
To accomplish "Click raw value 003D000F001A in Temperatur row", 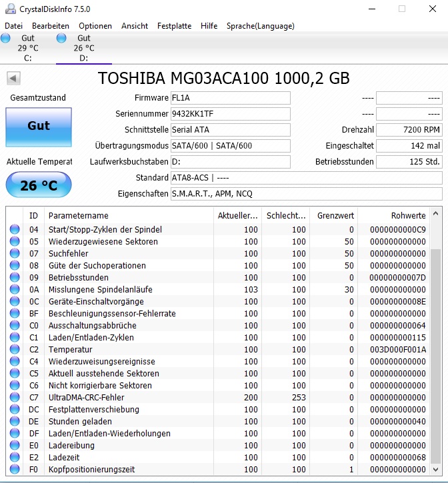I will point(398,350).
